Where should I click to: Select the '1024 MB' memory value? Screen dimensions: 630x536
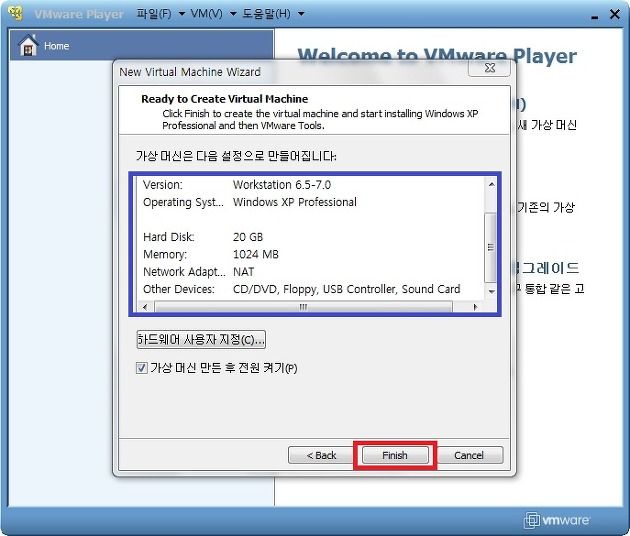tap(256, 254)
